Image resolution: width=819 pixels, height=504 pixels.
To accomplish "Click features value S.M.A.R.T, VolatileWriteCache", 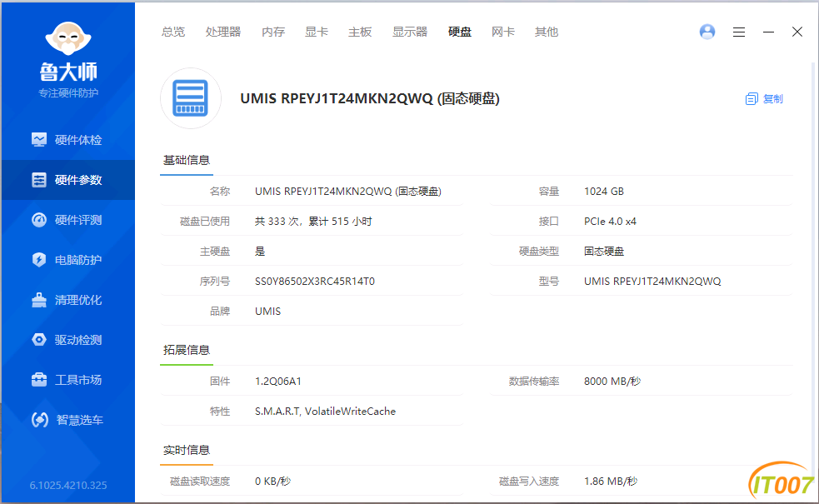I will point(325,412).
